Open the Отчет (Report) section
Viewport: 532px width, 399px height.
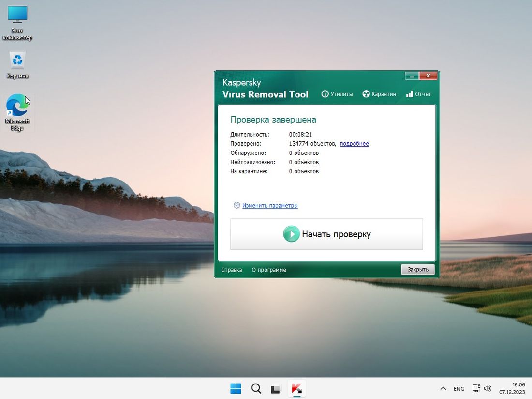coord(418,94)
